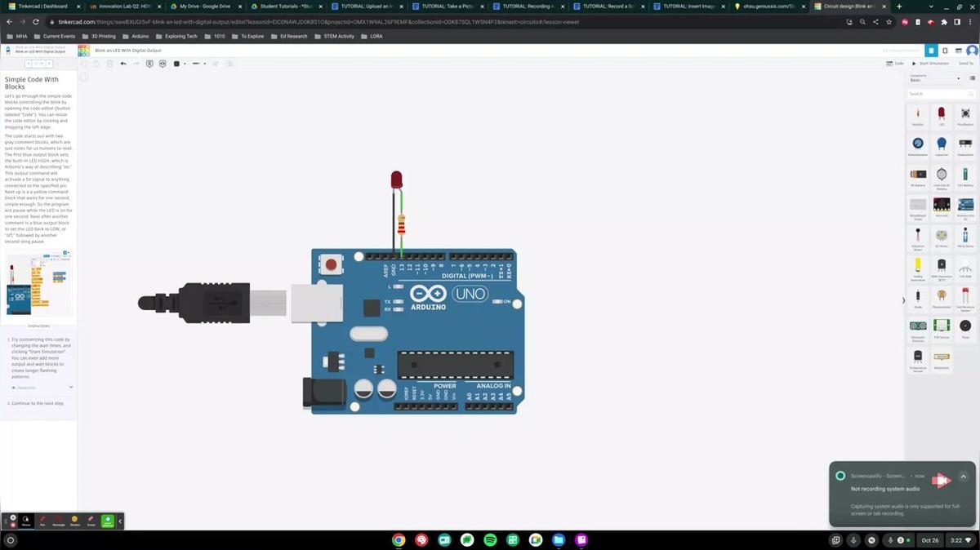Add the Photoresistor component
Screen dimensions: 980x550
942,299
